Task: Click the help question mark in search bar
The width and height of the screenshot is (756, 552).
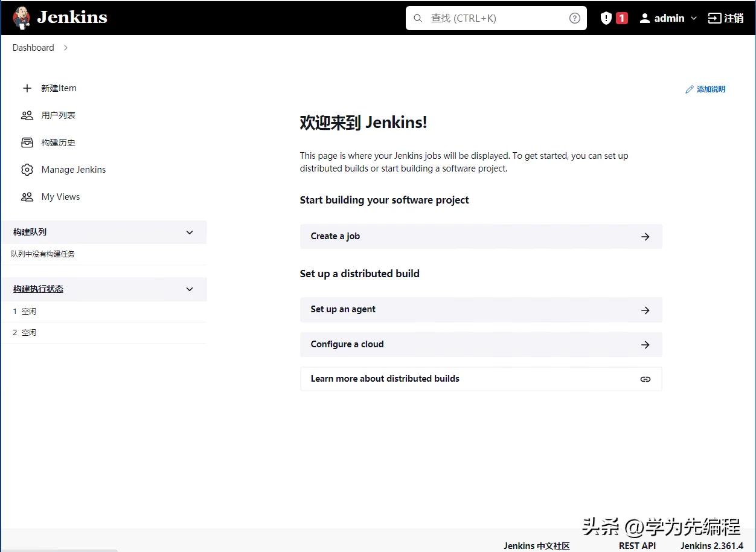Action: point(574,18)
